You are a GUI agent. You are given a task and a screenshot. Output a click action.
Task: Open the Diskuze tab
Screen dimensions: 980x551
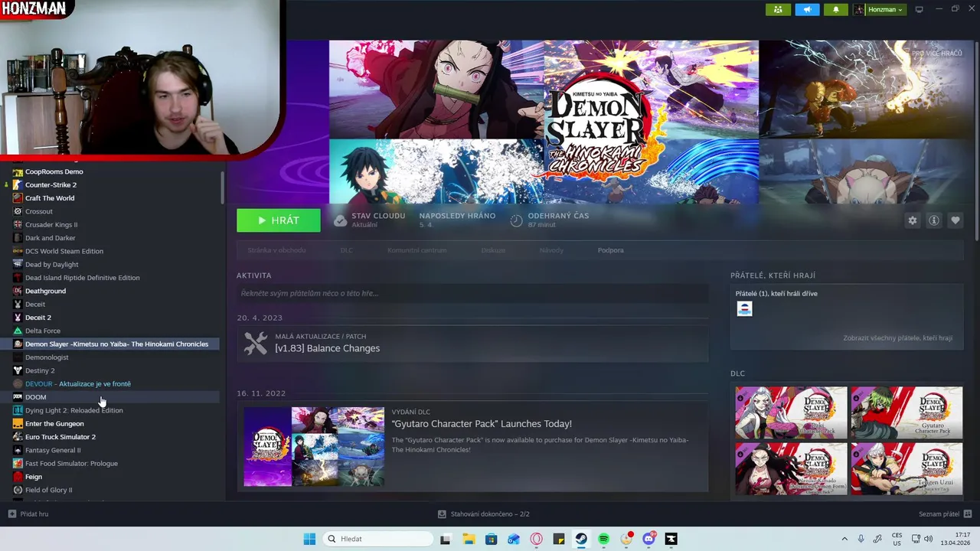tap(493, 250)
